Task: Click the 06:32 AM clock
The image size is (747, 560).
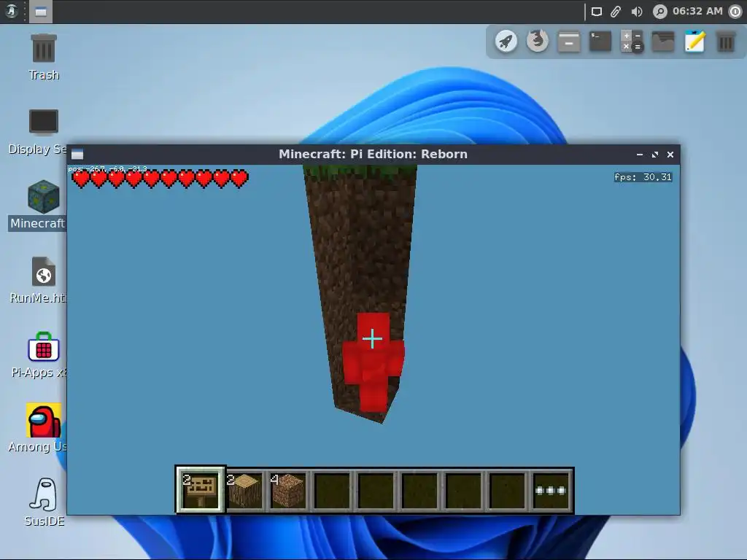Action: 697,11
